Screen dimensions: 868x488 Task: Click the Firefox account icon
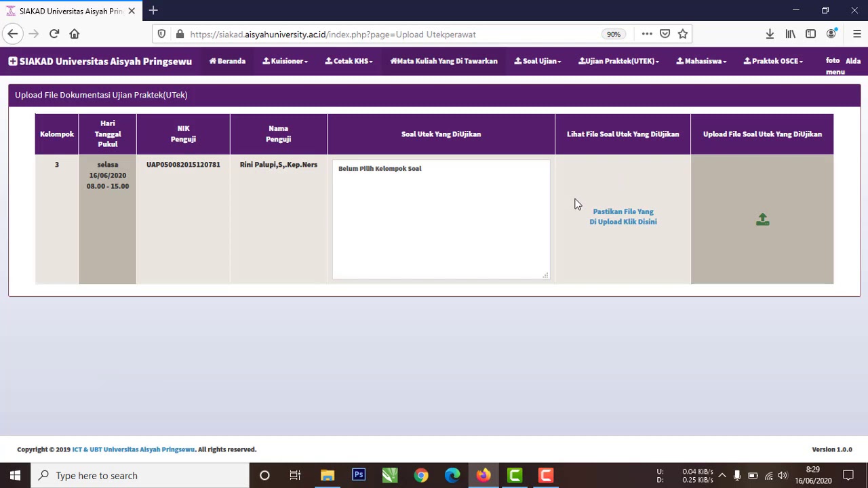click(x=831, y=34)
